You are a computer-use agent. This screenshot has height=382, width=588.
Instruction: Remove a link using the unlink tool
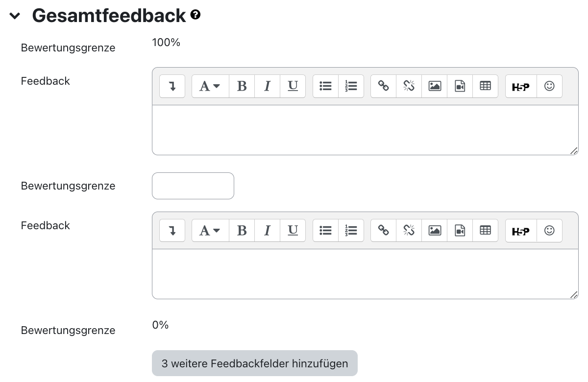point(409,86)
